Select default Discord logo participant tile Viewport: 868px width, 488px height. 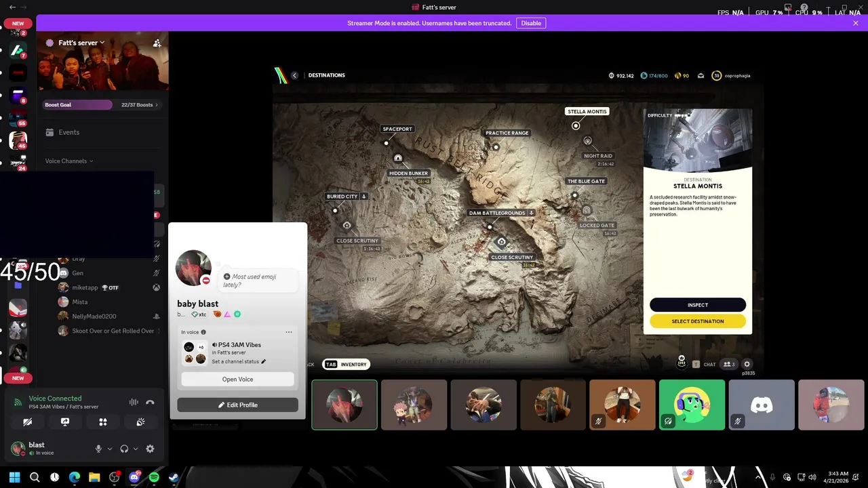point(762,405)
